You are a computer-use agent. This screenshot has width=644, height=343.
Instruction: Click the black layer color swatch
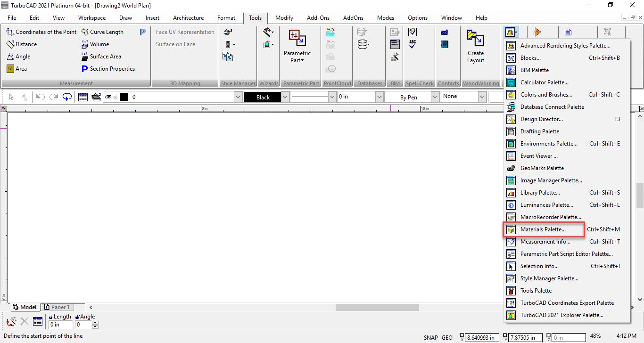[124, 97]
